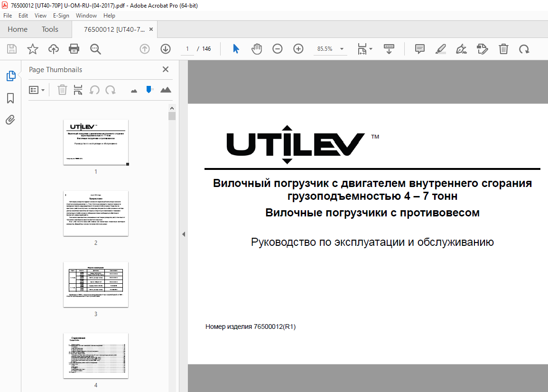Select the Highlight text pen tool
This screenshot has width=548, height=392.
point(441,49)
